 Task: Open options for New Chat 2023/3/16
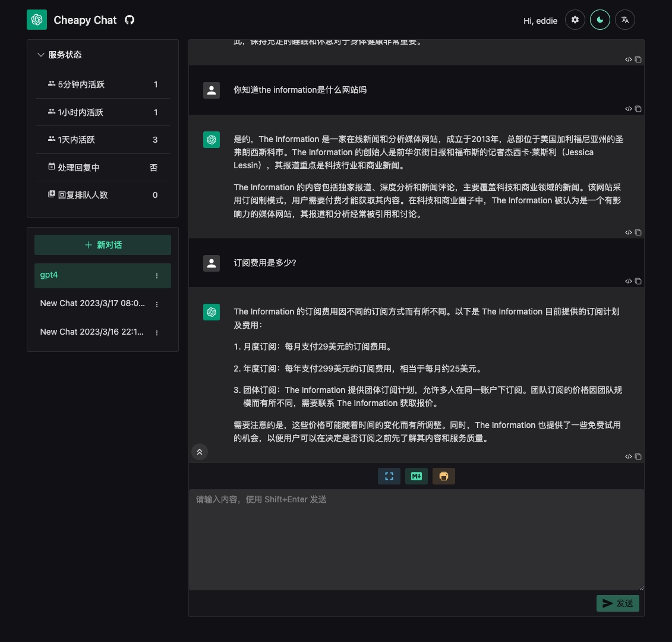click(x=157, y=333)
